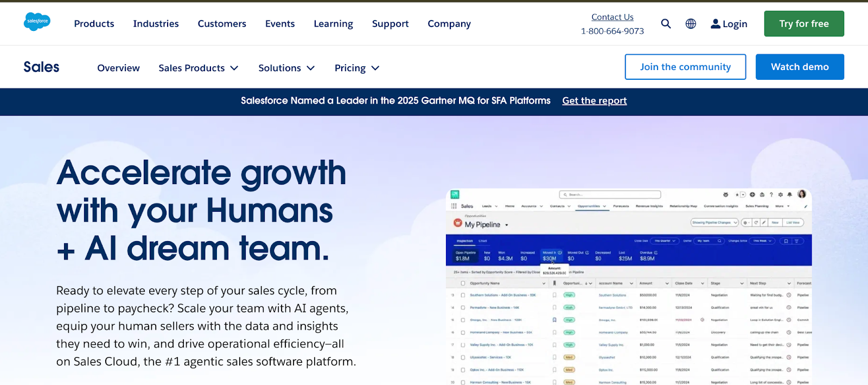Open the Contact Us link
868x385 pixels.
click(x=612, y=17)
